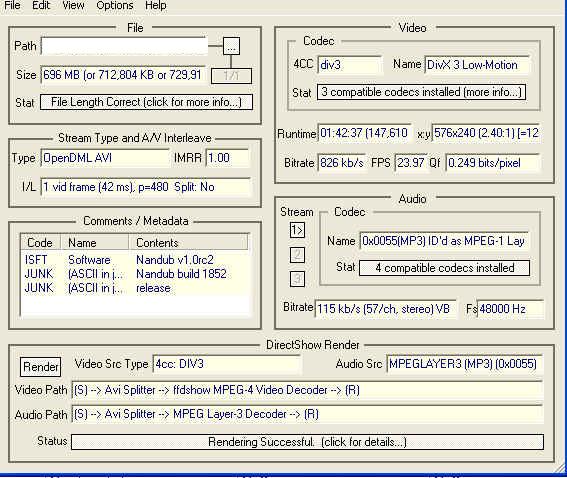The image size is (567, 478).
Task: Click '3 compatible codecs installed' video stat button
Action: pos(422,92)
